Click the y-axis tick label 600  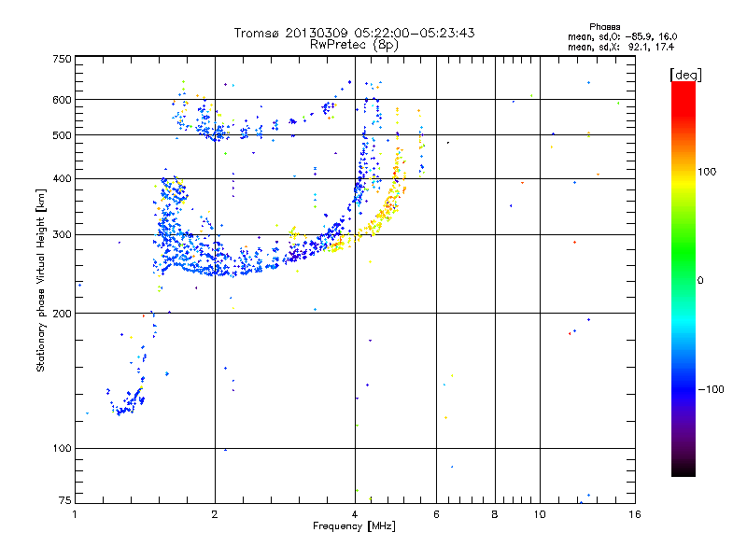62,100
